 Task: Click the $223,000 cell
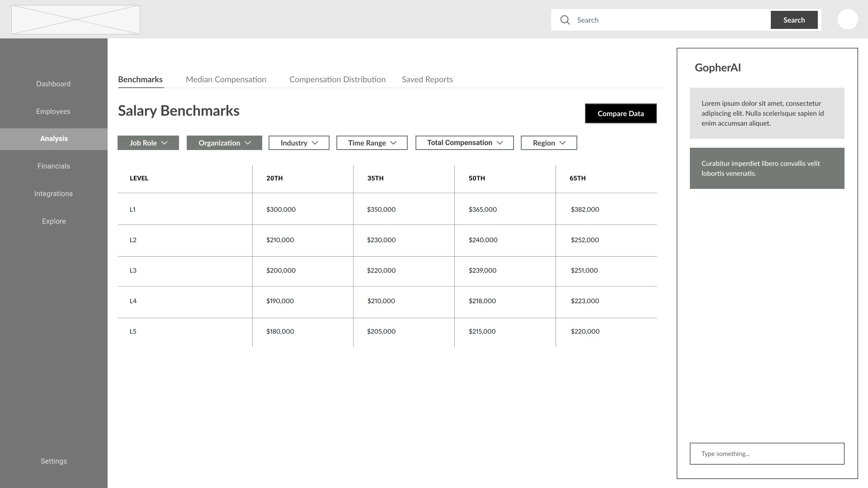tap(585, 301)
